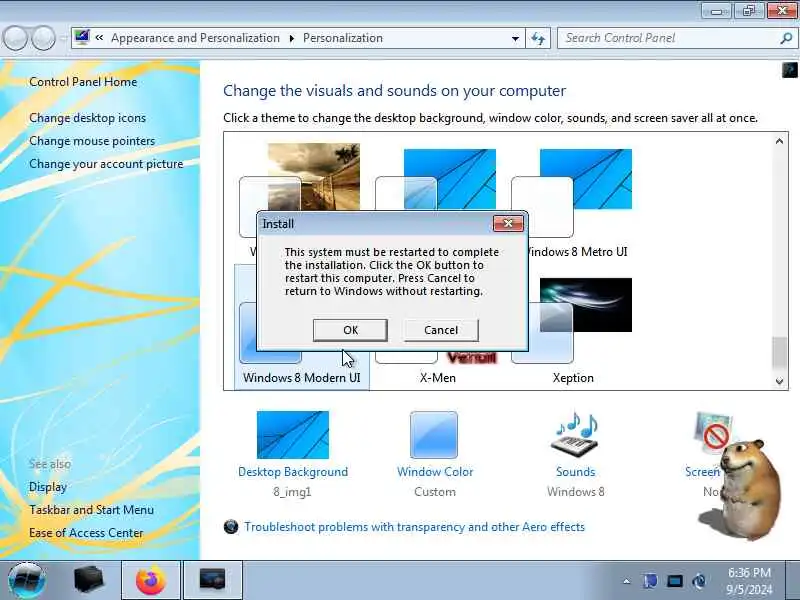Click the Refresh button in address bar
The height and width of the screenshot is (600, 800).
click(x=538, y=38)
